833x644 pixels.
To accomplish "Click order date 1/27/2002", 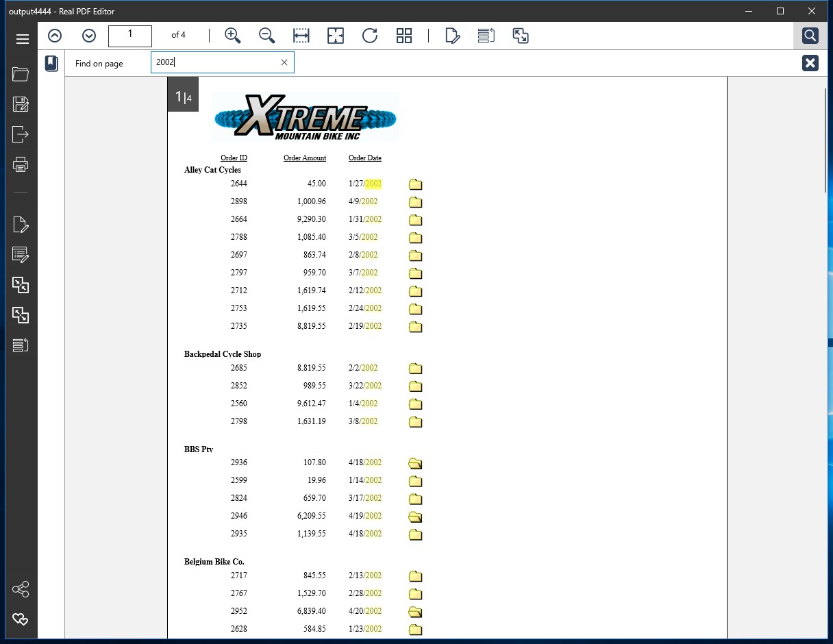I will pyautogui.click(x=365, y=184).
